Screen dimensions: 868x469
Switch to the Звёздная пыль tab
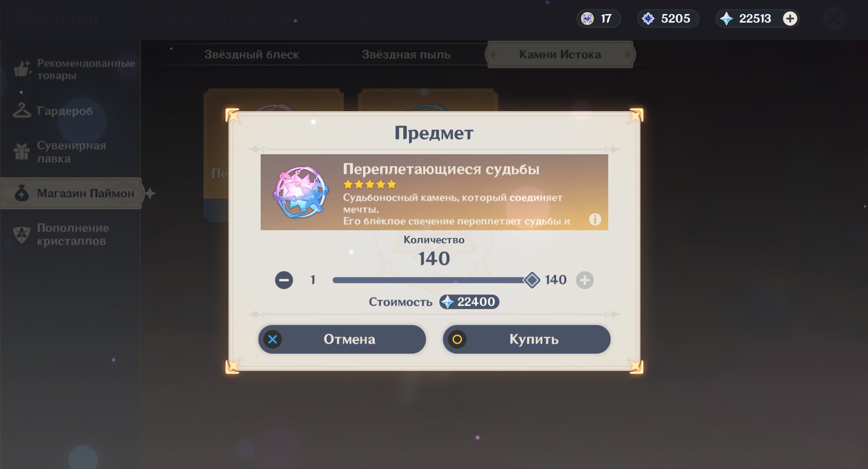406,55
